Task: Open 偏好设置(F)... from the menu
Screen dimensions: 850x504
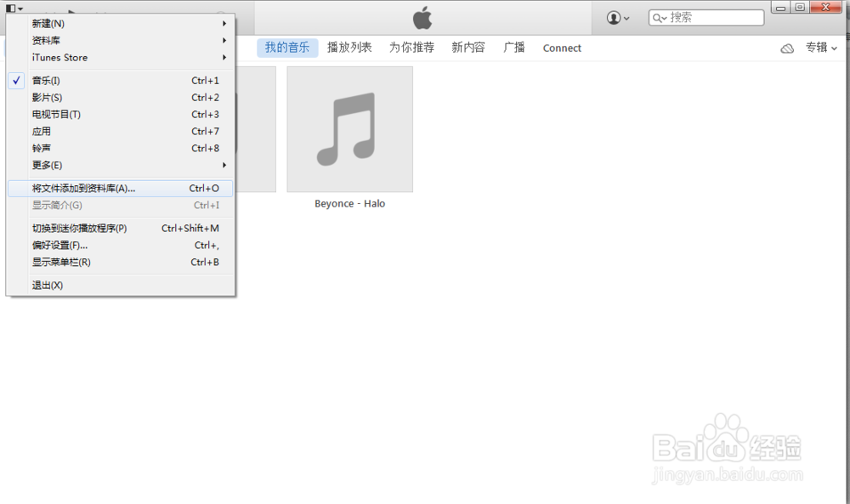Action: pos(121,245)
